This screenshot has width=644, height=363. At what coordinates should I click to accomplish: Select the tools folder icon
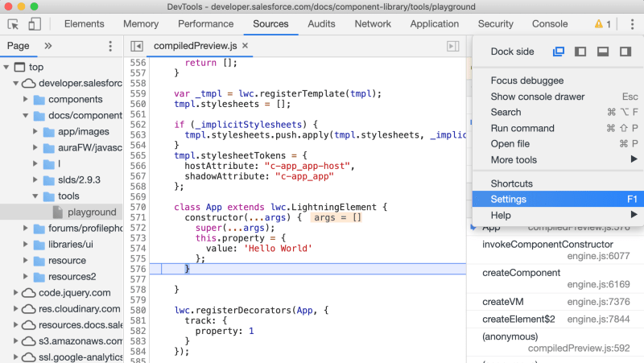pyautogui.click(x=49, y=196)
